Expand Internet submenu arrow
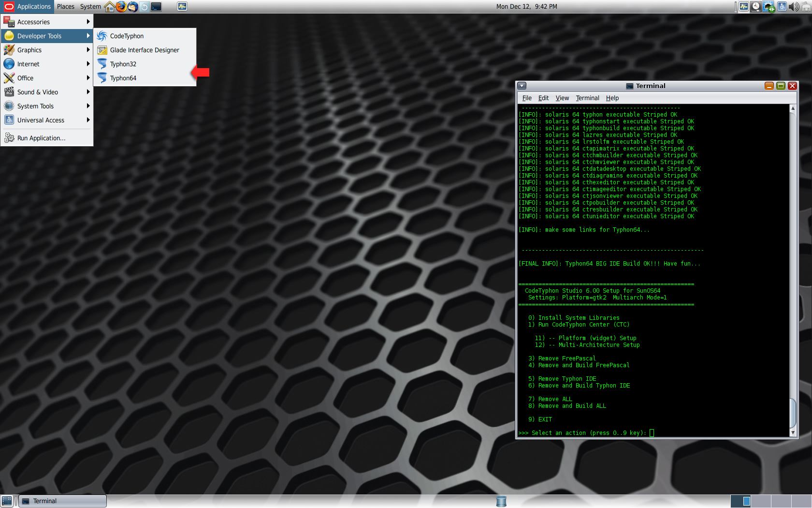 88,64
